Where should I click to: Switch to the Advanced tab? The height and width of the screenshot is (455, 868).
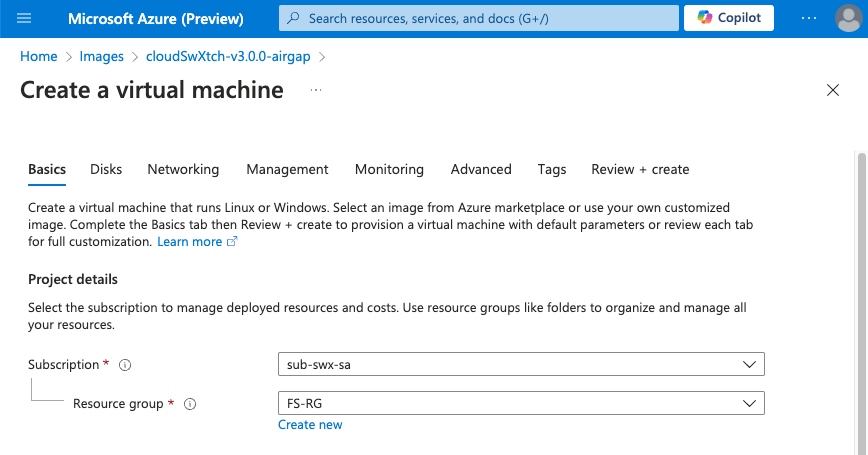pyautogui.click(x=481, y=169)
